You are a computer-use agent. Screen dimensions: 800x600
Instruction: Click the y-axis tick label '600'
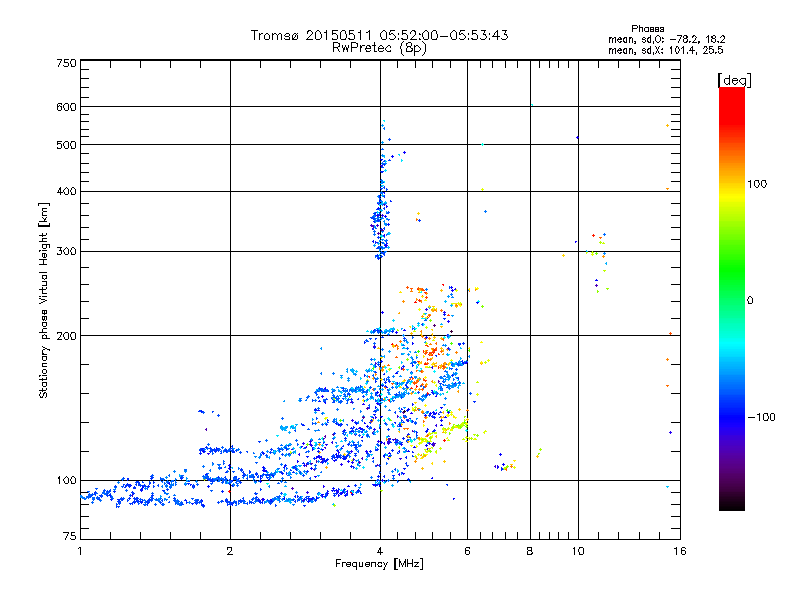(67, 107)
